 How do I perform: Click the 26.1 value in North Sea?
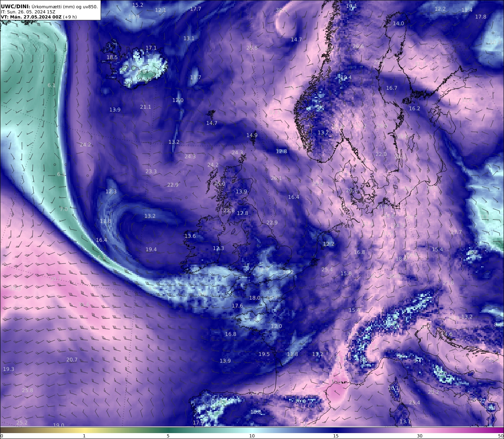click(276, 178)
